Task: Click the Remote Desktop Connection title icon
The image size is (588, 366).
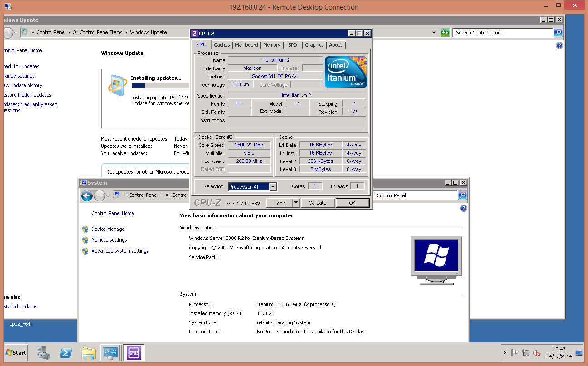Action: (8, 7)
